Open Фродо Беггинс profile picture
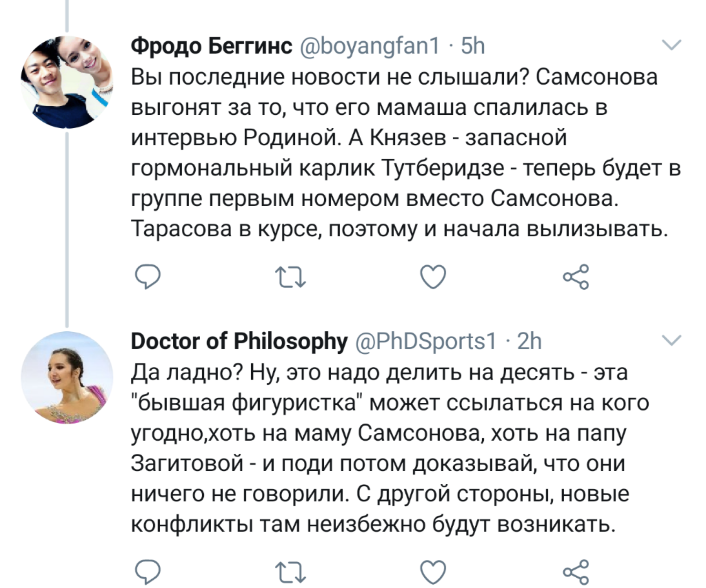Screen dimensions: 706x588 [67, 82]
